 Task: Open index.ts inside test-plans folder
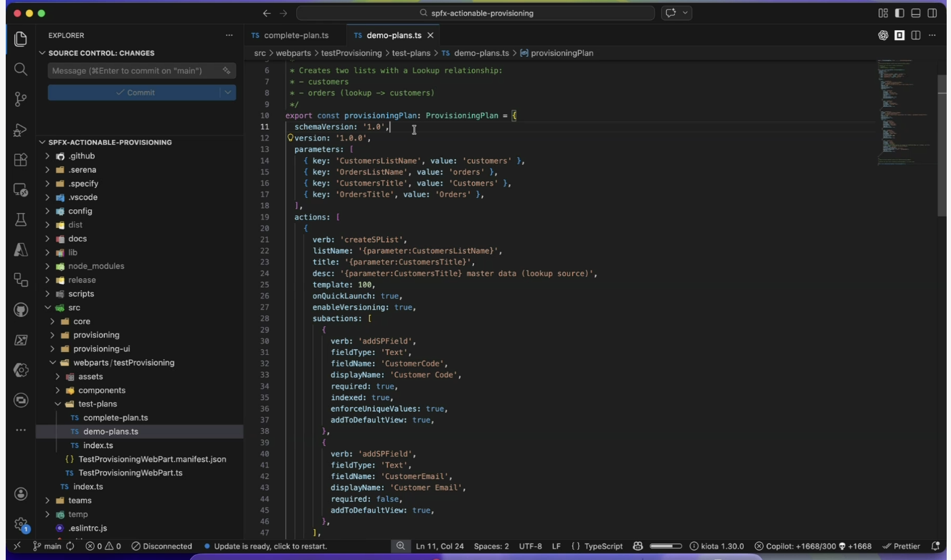coord(98,445)
